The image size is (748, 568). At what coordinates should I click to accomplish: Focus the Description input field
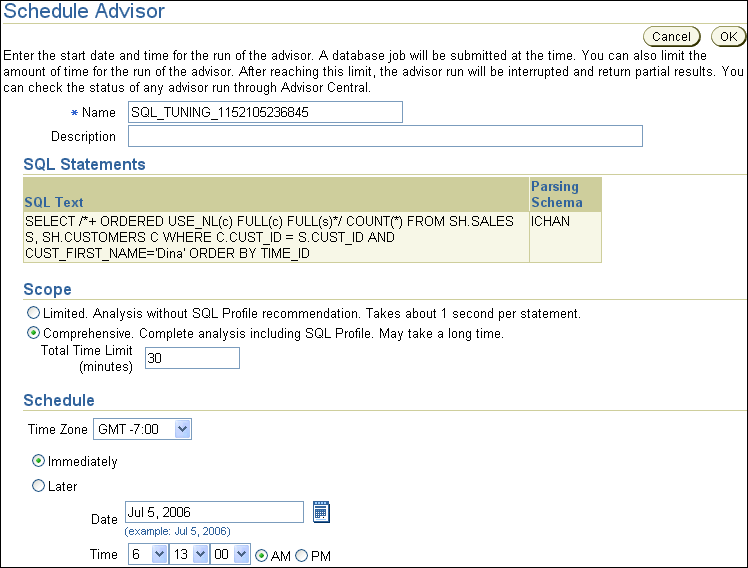(x=384, y=136)
